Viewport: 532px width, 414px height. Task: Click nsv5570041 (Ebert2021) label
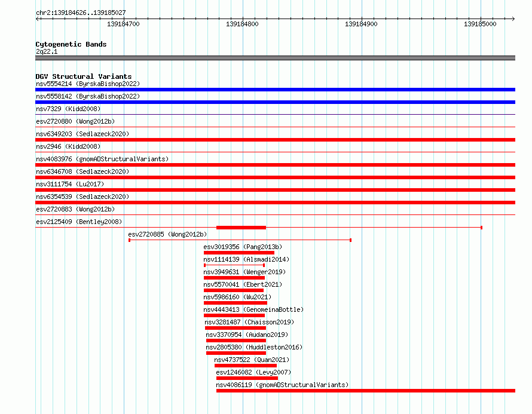pos(243,284)
